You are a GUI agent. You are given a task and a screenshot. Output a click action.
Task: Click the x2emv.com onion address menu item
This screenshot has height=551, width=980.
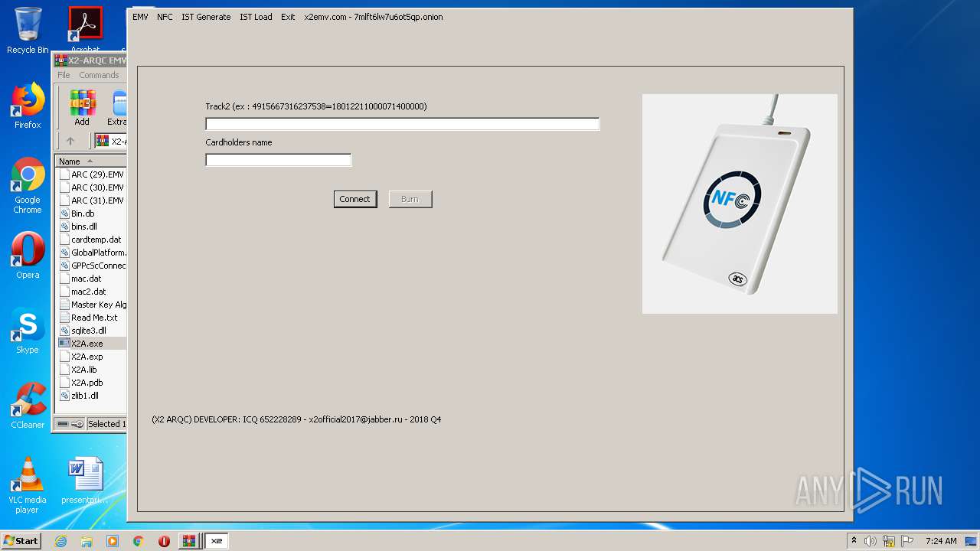click(x=374, y=17)
